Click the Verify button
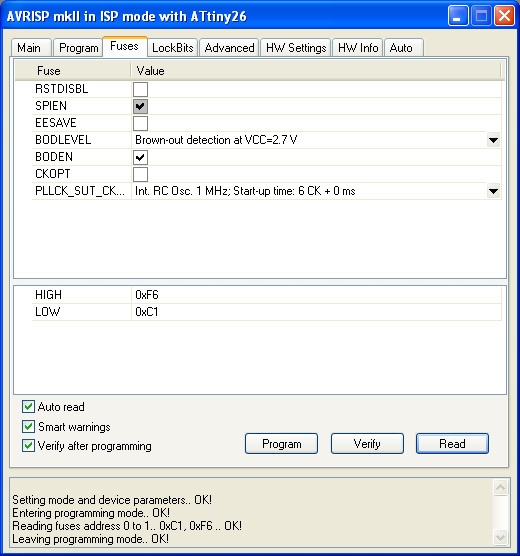 coord(367,444)
